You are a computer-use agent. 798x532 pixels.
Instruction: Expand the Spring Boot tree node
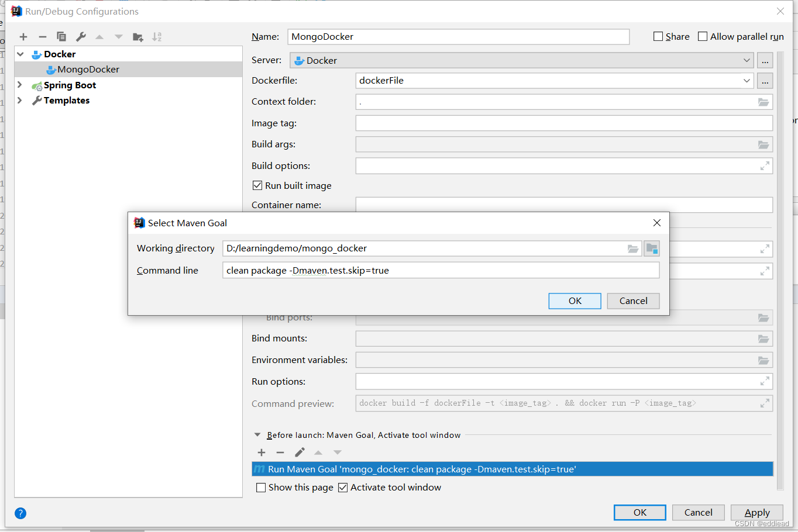20,85
